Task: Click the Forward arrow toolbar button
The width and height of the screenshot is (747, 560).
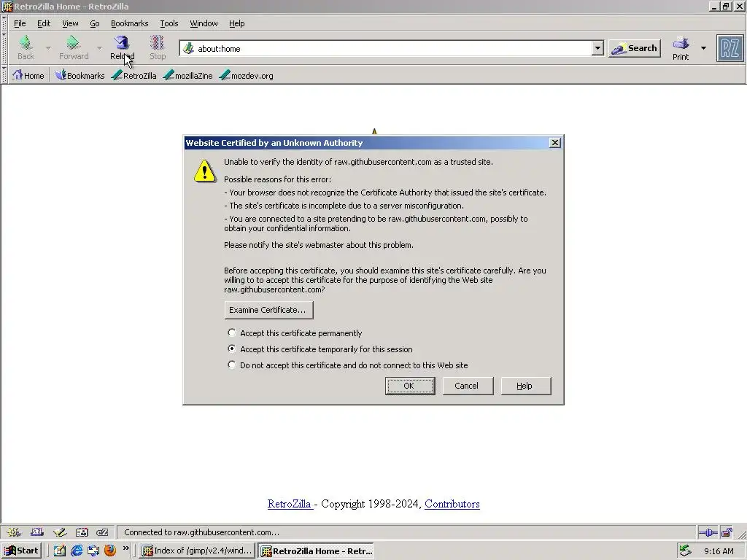Action: coord(74,47)
